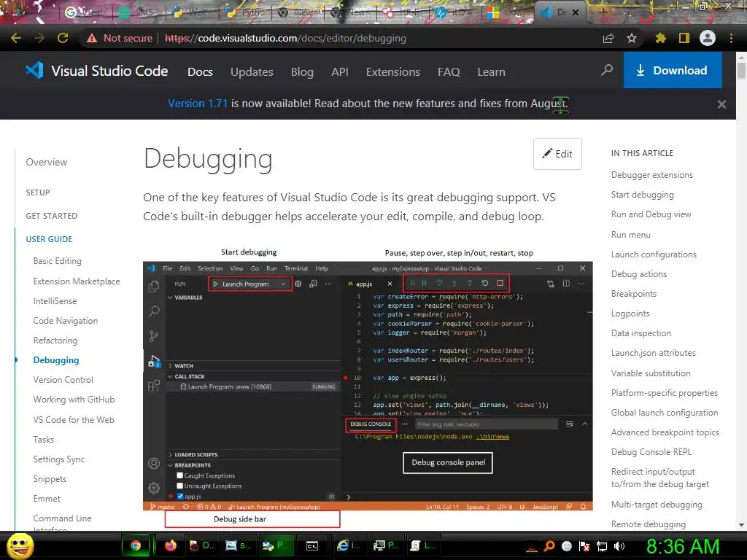Open Code Navigation in the sidebar

click(65, 321)
